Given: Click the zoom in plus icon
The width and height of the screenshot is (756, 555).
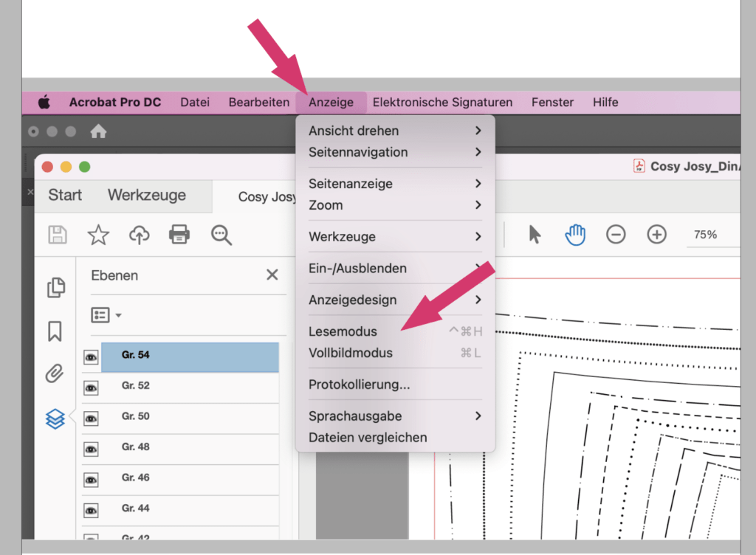Looking at the screenshot, I should [x=656, y=235].
